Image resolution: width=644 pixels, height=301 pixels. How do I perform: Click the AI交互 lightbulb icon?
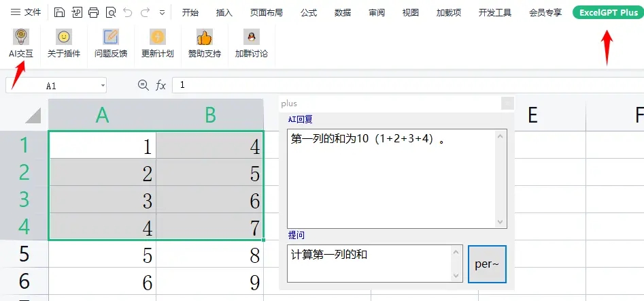pos(20,37)
